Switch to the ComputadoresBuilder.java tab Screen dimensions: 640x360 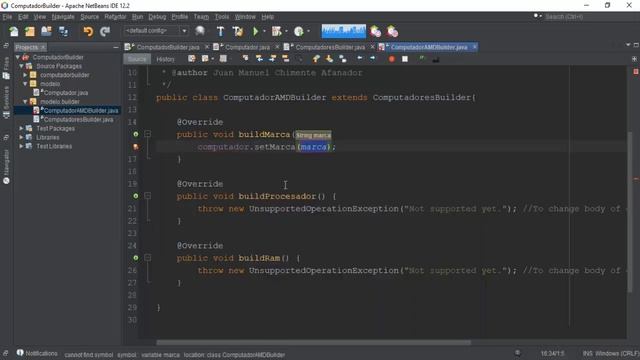click(330, 47)
